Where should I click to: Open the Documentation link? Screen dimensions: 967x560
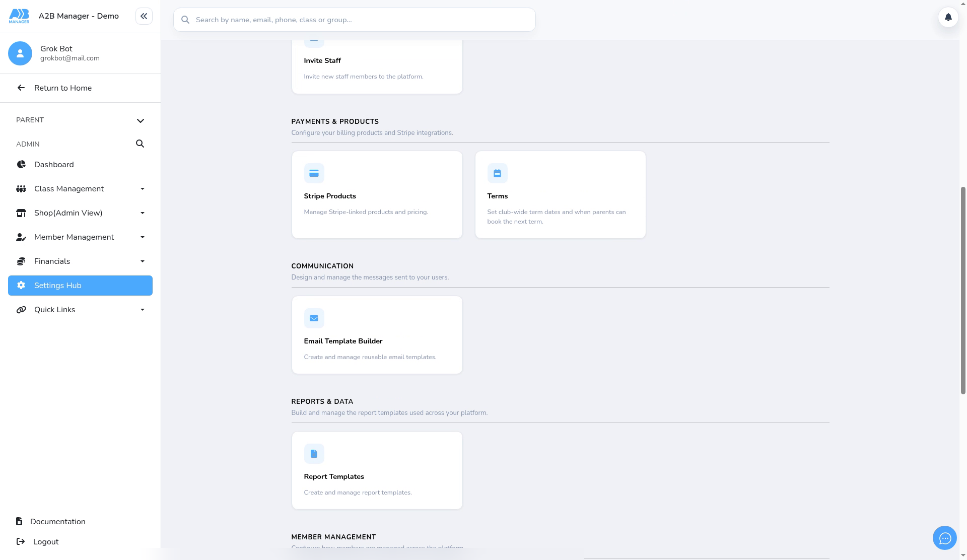click(x=57, y=522)
